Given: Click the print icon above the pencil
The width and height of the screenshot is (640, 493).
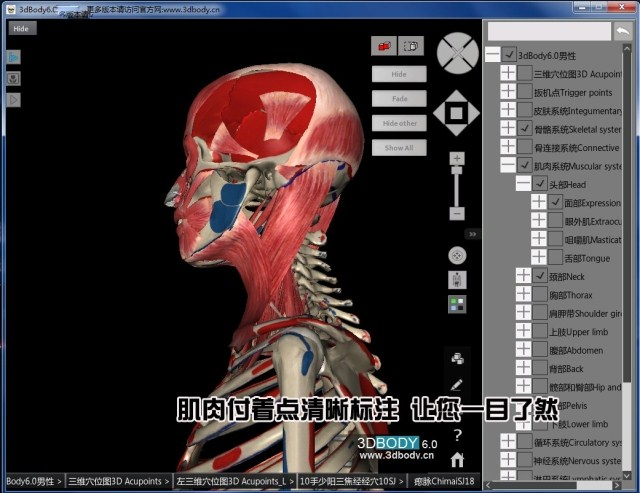Looking at the screenshot, I should (x=457, y=358).
